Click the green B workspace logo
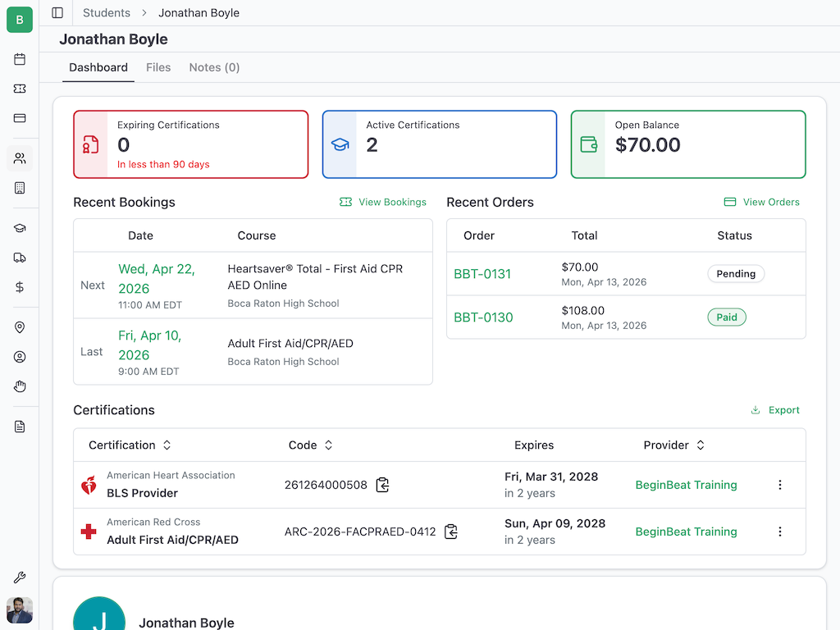 (x=20, y=20)
